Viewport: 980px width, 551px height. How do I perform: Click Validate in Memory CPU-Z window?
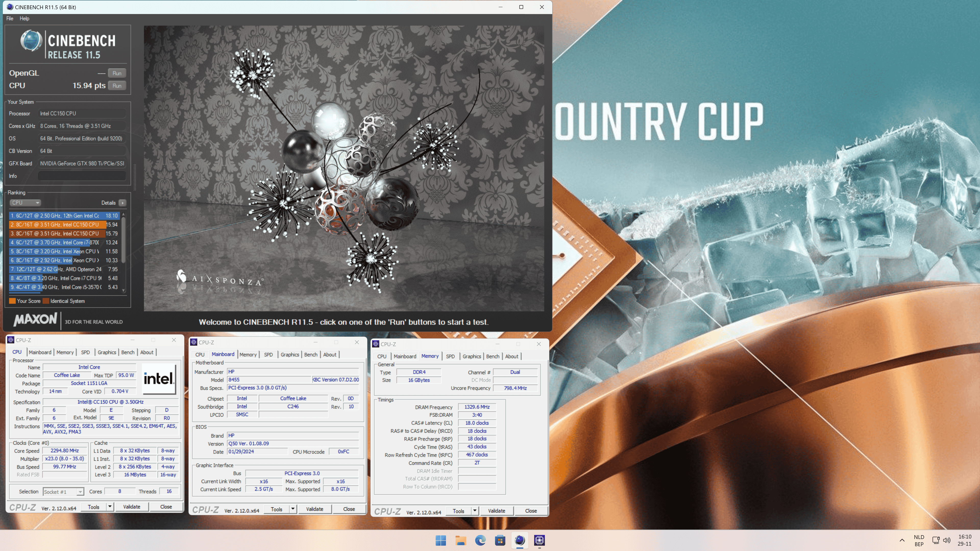(x=497, y=511)
